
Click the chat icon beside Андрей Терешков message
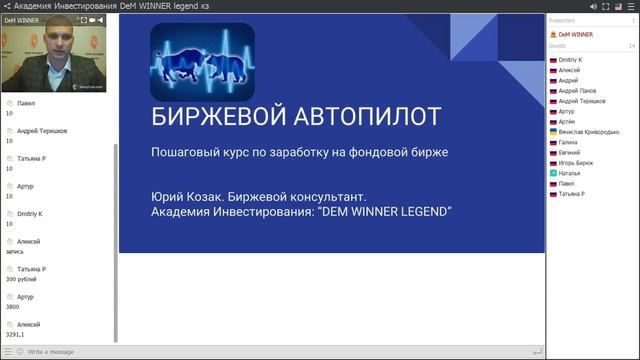[10, 131]
